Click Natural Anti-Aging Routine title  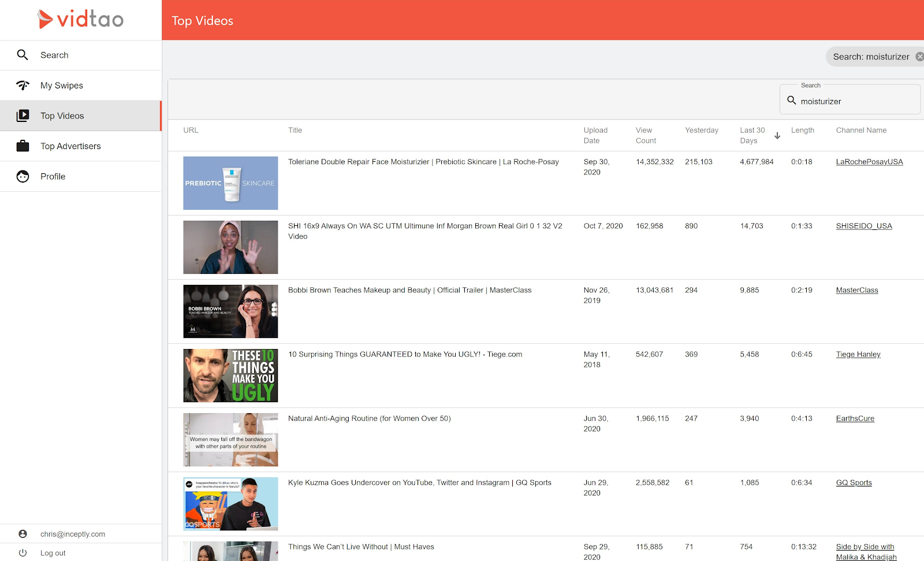pyautogui.click(x=369, y=418)
